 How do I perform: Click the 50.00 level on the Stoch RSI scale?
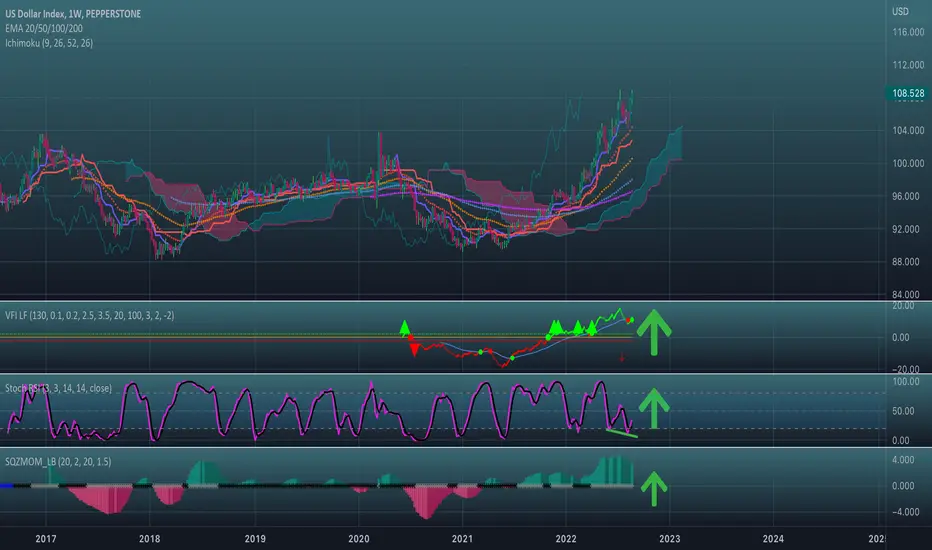tap(901, 411)
